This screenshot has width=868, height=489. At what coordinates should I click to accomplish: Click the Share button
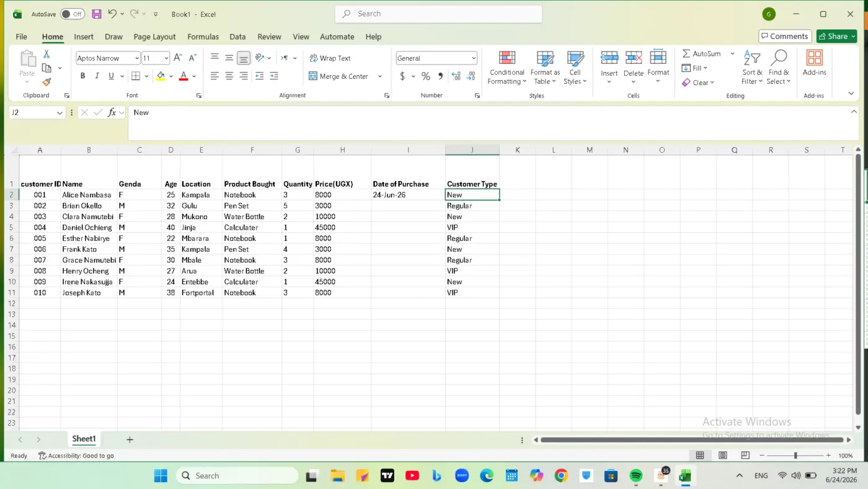click(x=837, y=36)
